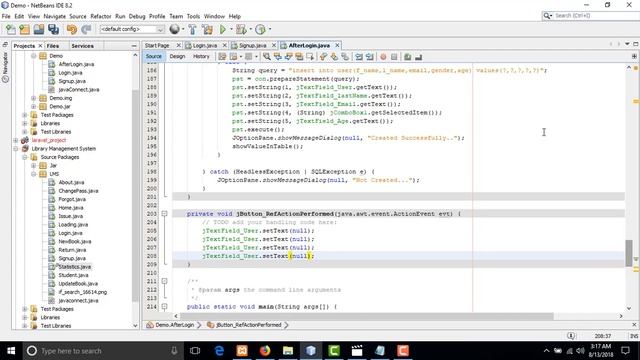Click the New Project toolbar icon
Viewport: 640px width, 360px height.
click(x=24, y=29)
